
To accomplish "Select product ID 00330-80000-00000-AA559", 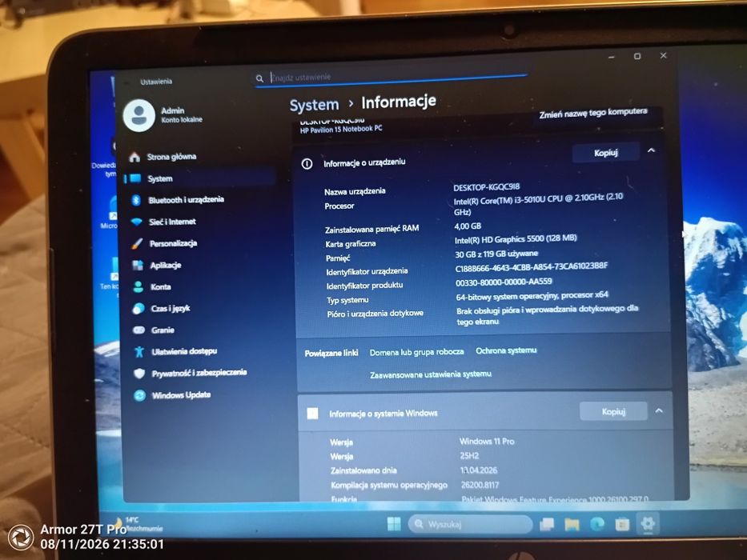I will [504, 282].
